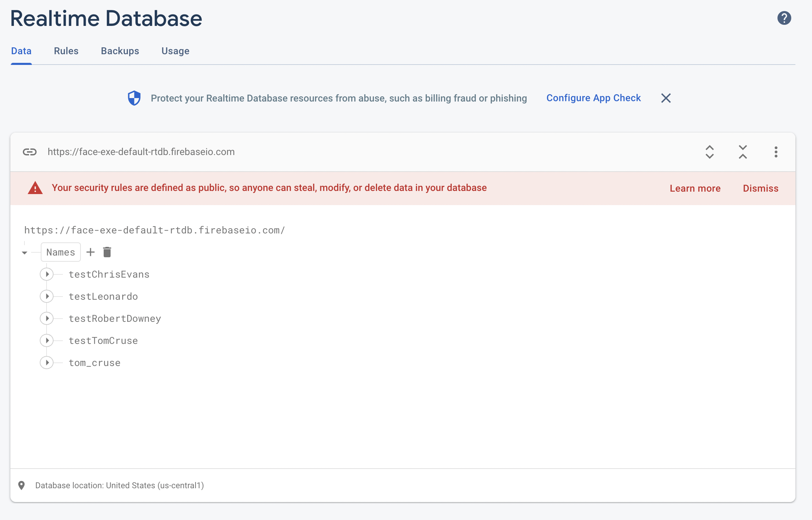Click the expand all nodes icon
The width and height of the screenshot is (812, 520).
709,152
